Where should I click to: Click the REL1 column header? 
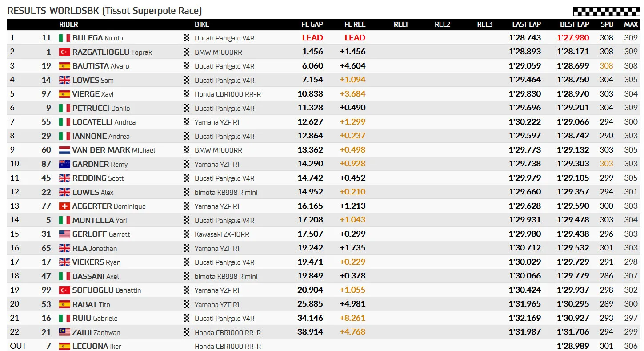coord(401,24)
